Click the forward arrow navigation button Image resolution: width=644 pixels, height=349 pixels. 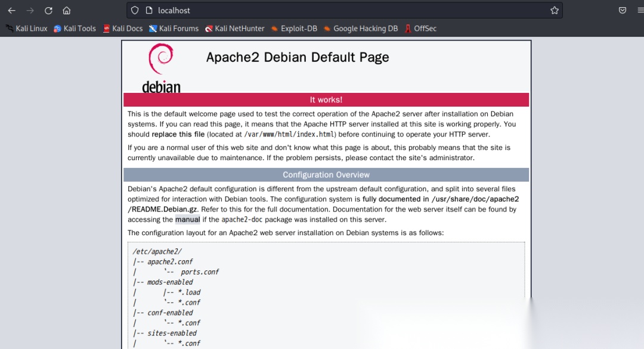30,10
